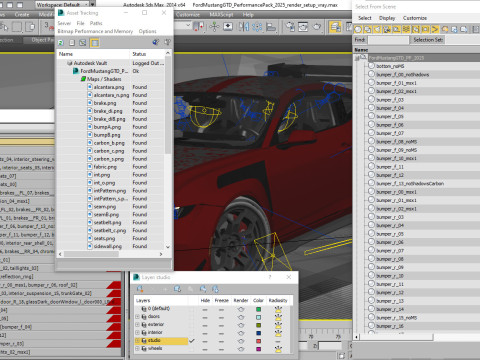Switch Asset Tracking to tree view

[x=83, y=42]
